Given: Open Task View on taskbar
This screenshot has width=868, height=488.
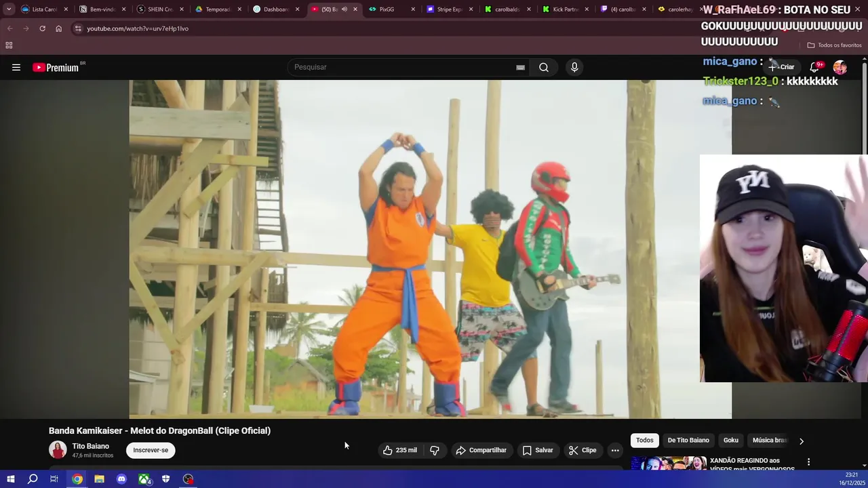Looking at the screenshot, I should coord(54,479).
